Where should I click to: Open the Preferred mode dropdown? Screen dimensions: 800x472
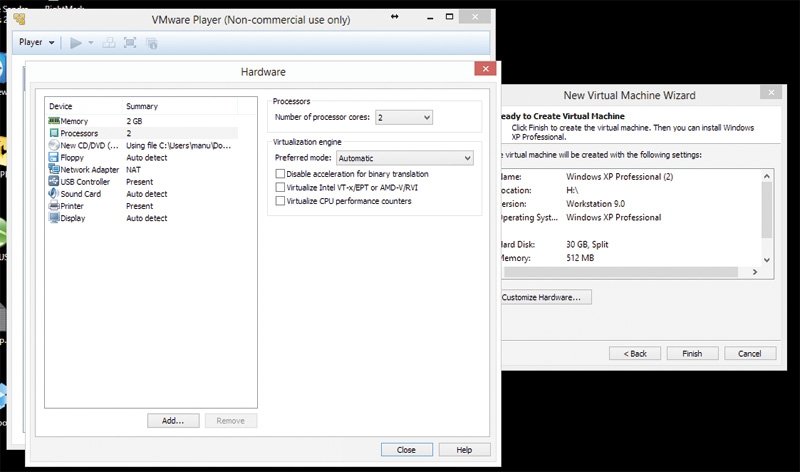click(405, 158)
